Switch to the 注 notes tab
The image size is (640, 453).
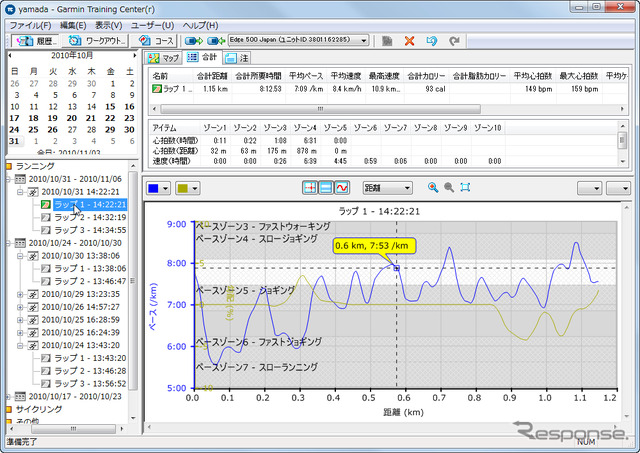(236, 58)
